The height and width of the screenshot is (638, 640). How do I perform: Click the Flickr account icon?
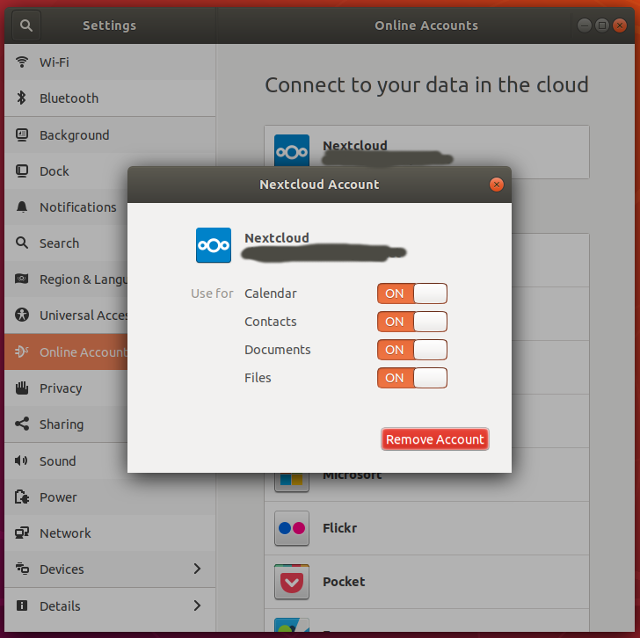pyautogui.click(x=292, y=528)
